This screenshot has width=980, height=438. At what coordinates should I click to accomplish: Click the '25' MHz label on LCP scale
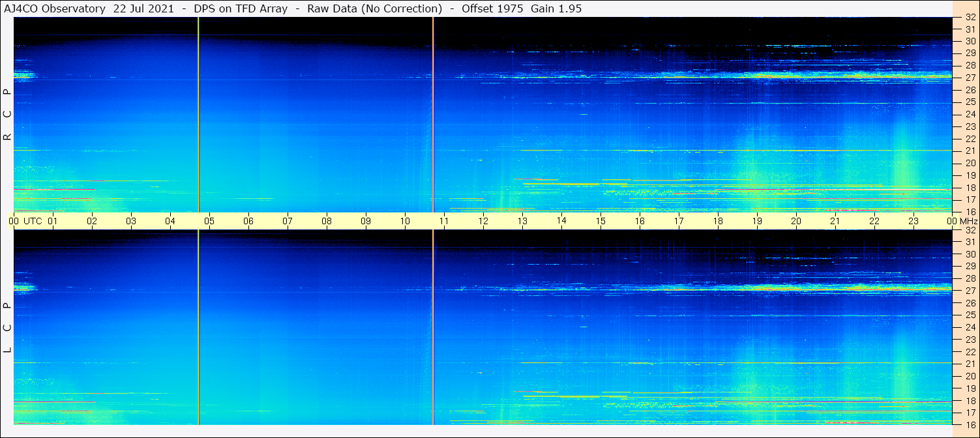pos(970,315)
